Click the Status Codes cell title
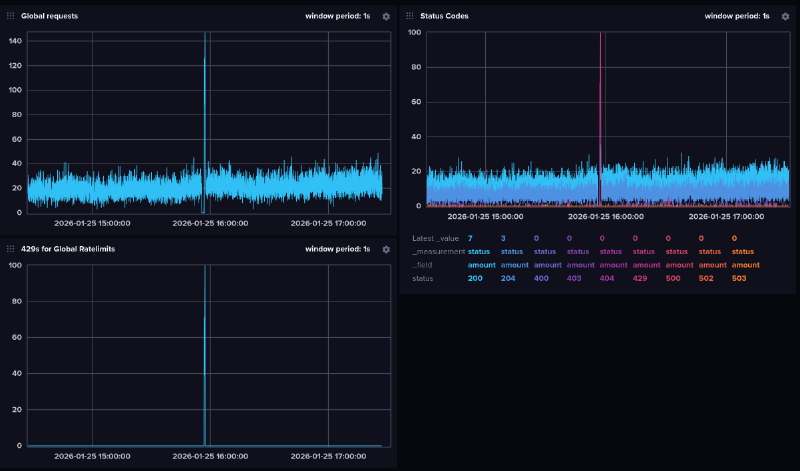 (x=444, y=16)
